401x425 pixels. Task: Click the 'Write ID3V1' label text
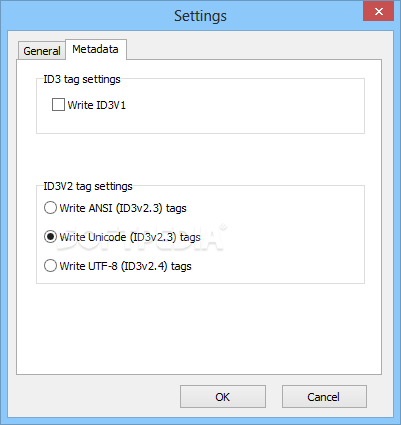pos(97,105)
